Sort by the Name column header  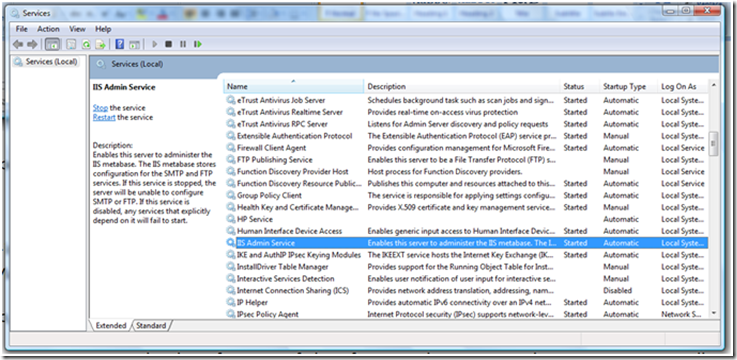(293, 86)
